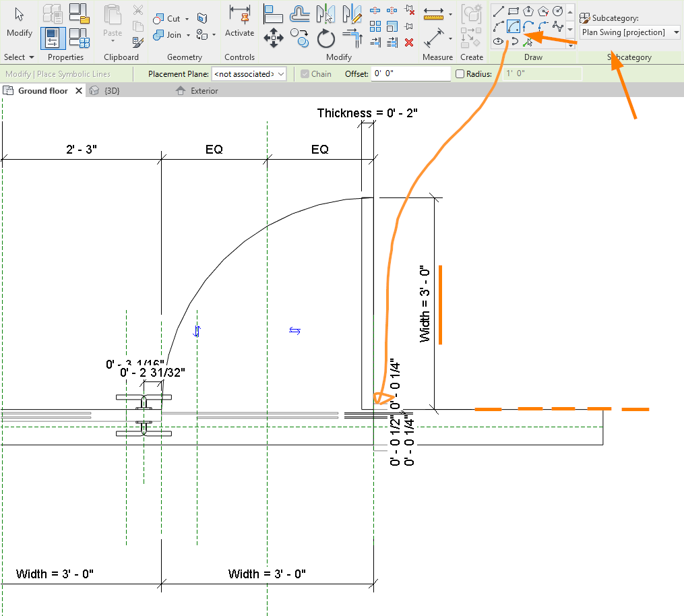The height and width of the screenshot is (616, 684).
Task: Select the Ground floor view tab
Action: point(42,90)
